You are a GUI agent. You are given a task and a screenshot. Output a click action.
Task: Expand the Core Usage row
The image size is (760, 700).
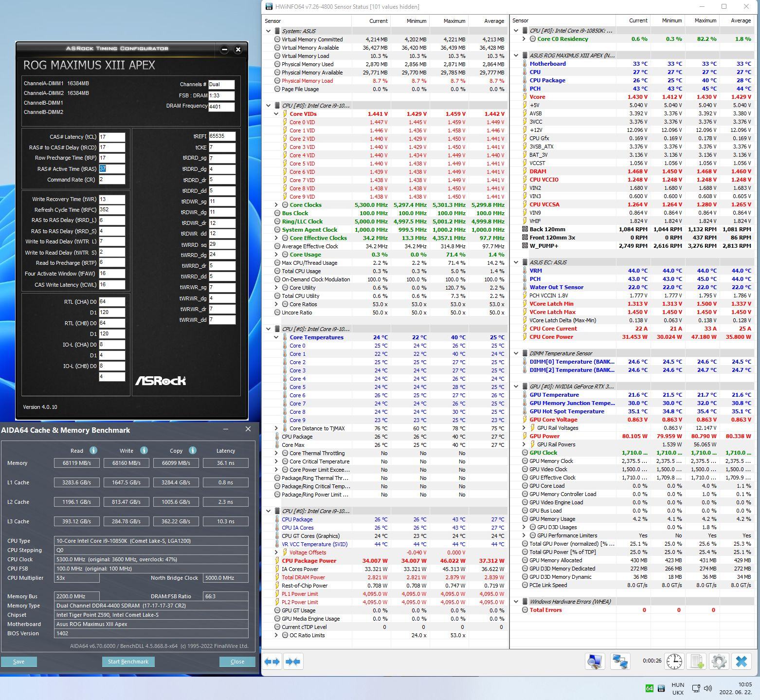click(x=276, y=255)
